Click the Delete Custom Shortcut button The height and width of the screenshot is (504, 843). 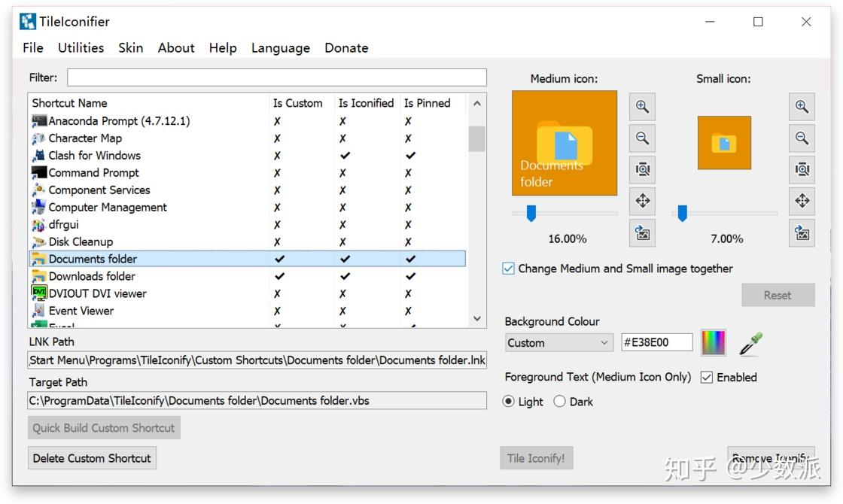click(x=92, y=458)
